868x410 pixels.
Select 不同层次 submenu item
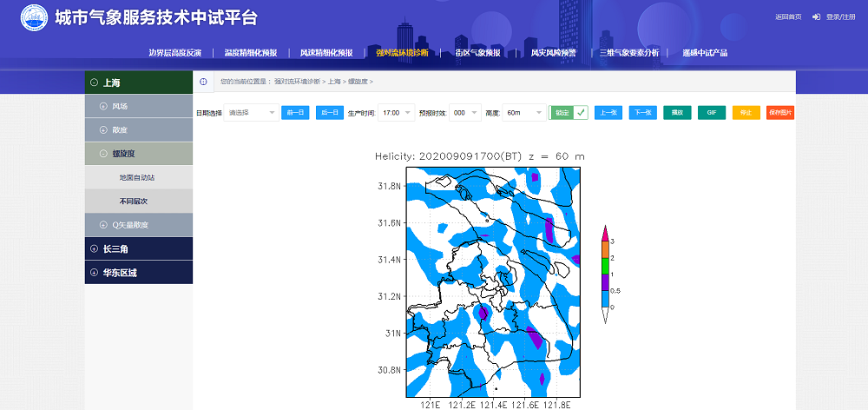tap(139, 202)
